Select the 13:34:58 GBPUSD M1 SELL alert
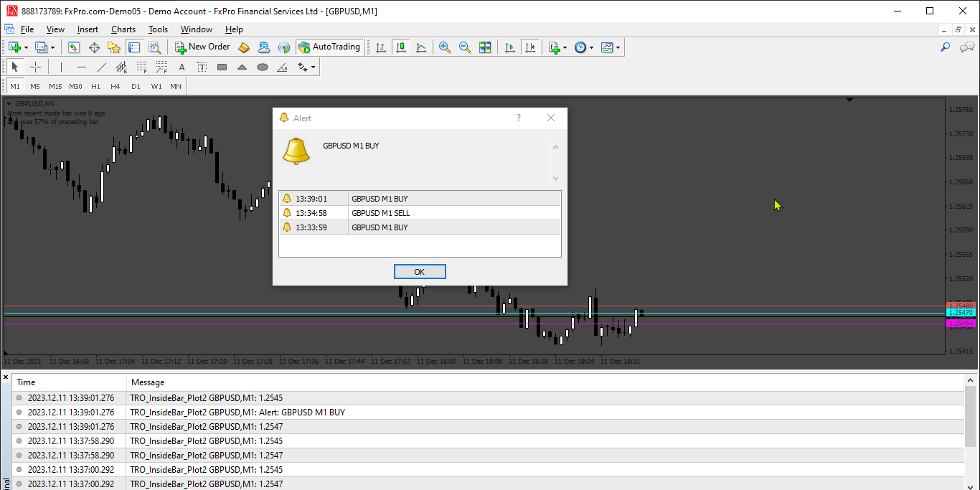Image resolution: width=980 pixels, height=490 pixels. [420, 213]
